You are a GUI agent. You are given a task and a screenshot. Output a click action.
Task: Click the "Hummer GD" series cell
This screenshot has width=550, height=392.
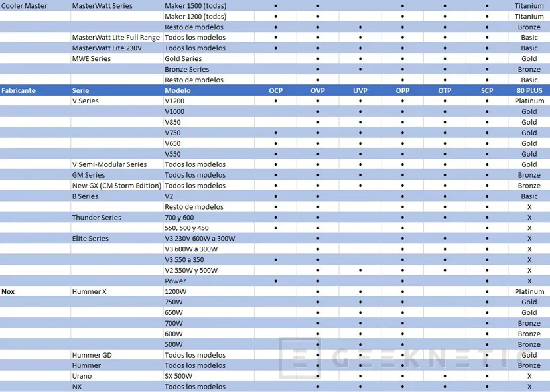[x=92, y=355]
